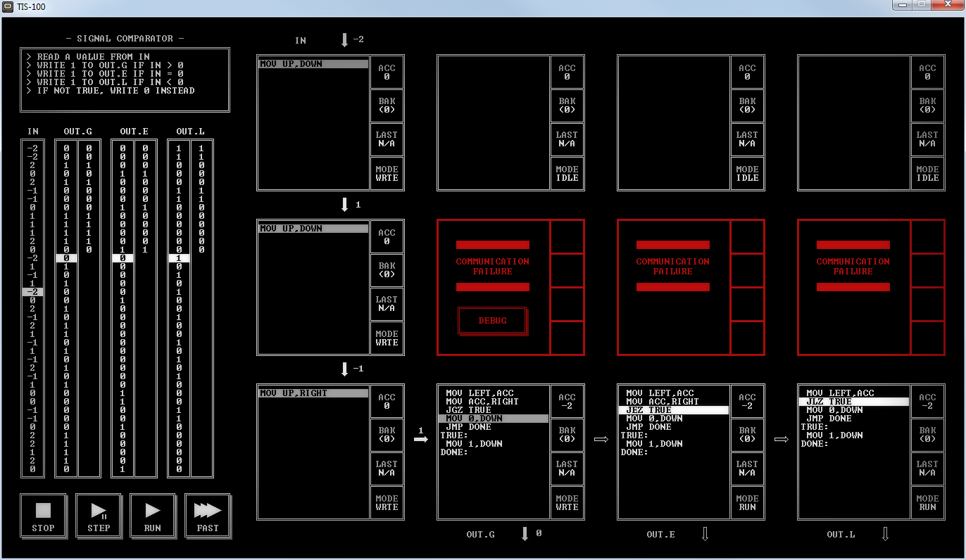966x560 pixels.
Task: Click ACC -2 box of the JLZ node
Action: tap(927, 401)
